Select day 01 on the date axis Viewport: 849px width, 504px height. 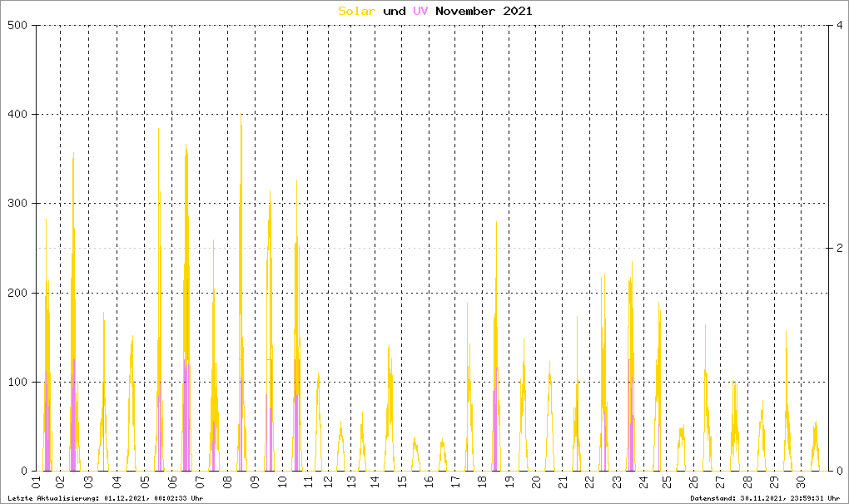click(35, 482)
